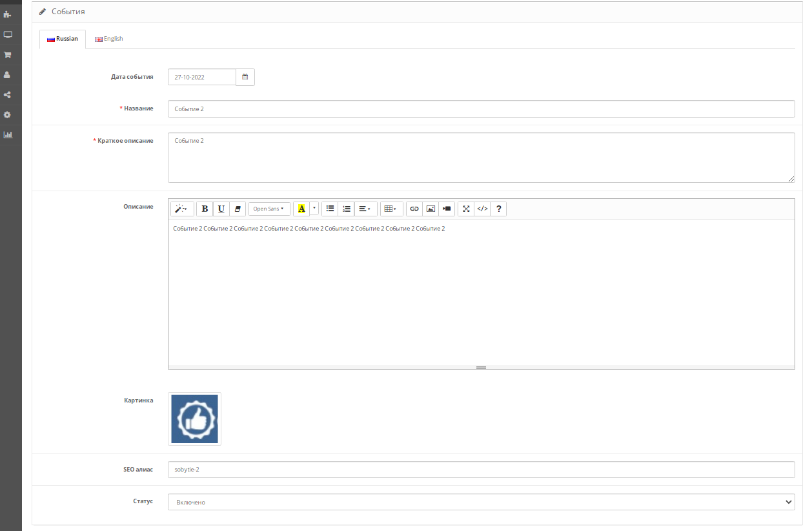
Task: Apply the yellow highlight color swatch
Action: pyautogui.click(x=301, y=209)
